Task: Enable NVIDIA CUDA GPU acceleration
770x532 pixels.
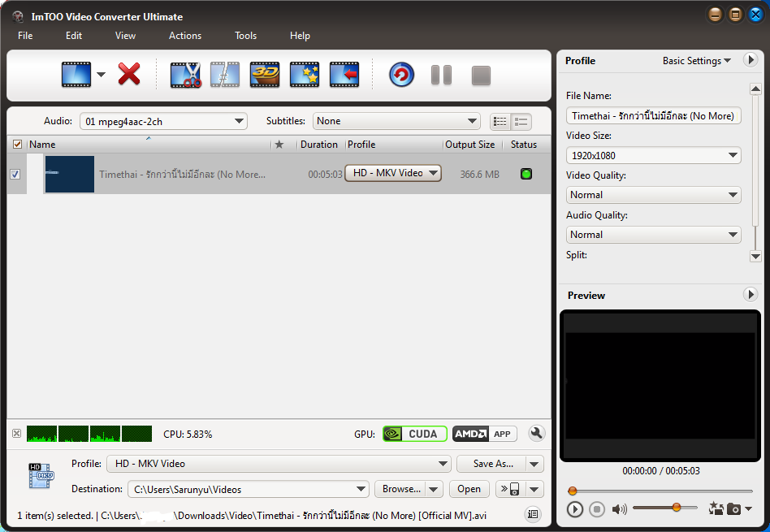Action: click(414, 434)
